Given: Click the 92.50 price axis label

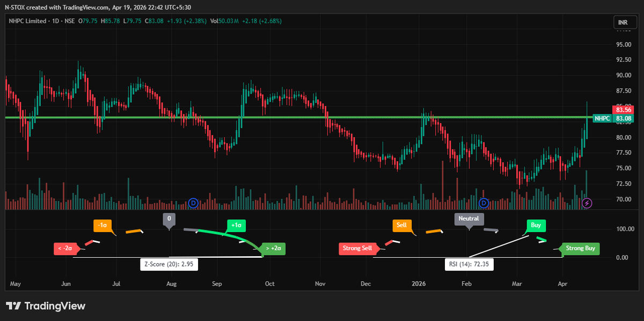Looking at the screenshot, I should coord(623,59).
